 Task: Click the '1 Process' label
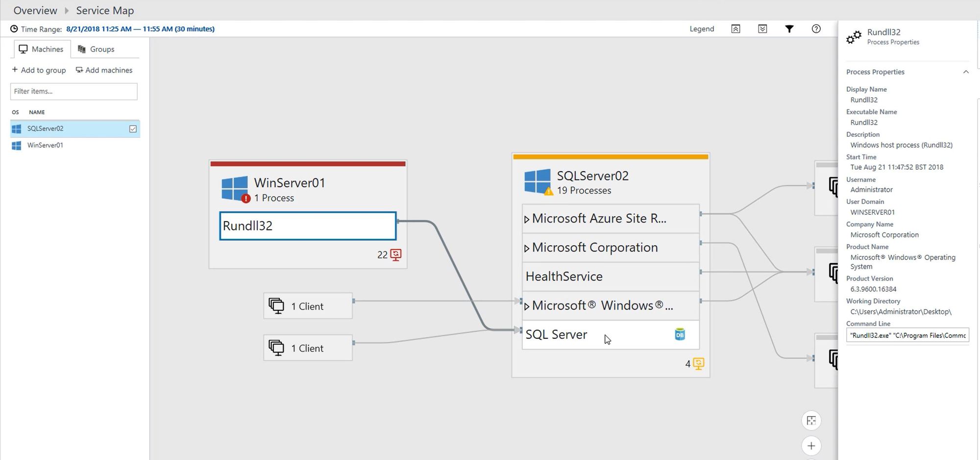click(274, 198)
